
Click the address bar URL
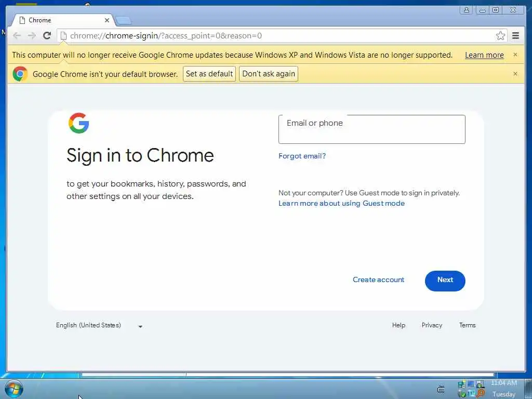(x=166, y=36)
